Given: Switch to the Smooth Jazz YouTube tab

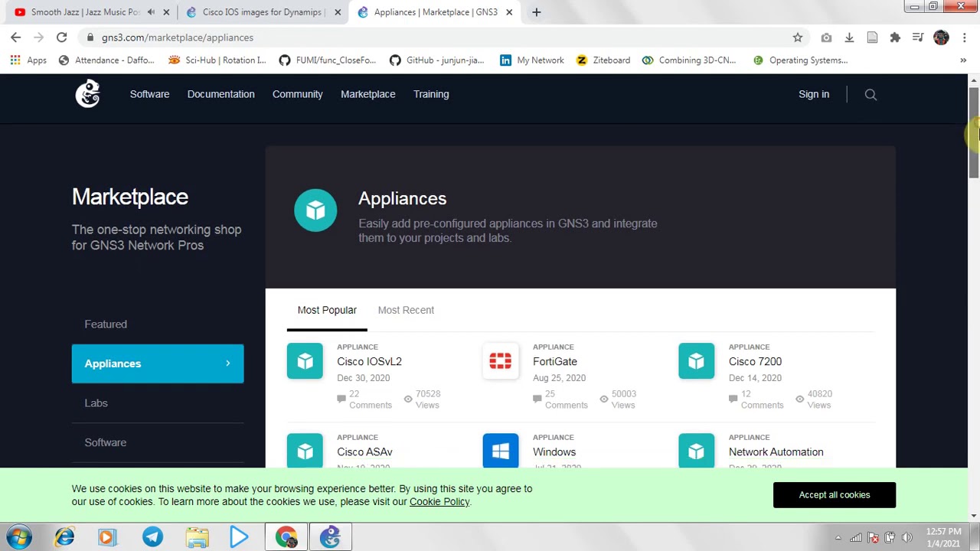Looking at the screenshot, I should (x=86, y=12).
